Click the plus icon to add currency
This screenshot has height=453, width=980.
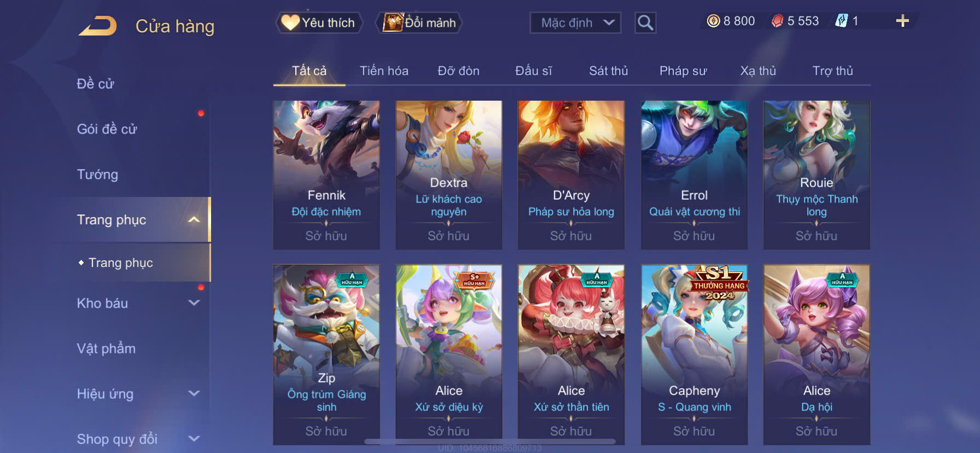pyautogui.click(x=902, y=21)
